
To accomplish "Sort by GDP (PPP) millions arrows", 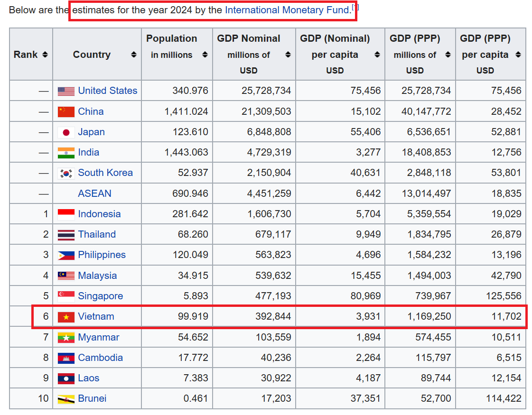I will (x=448, y=55).
